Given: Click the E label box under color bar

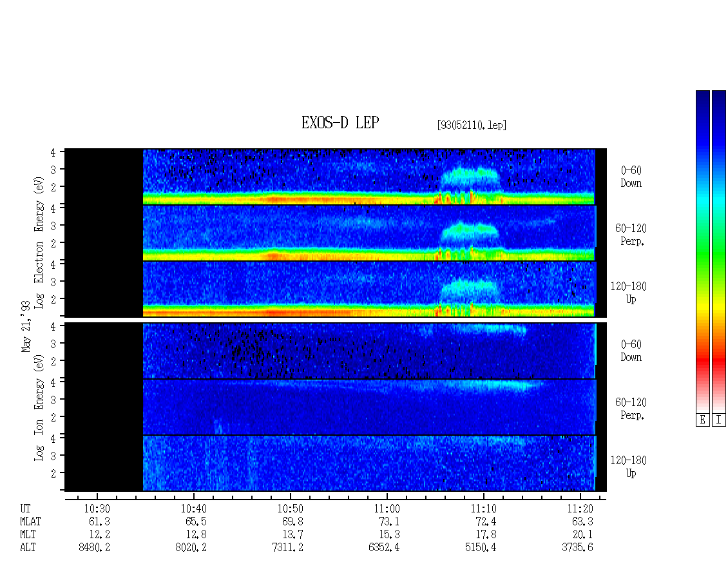Looking at the screenshot, I should click(702, 420).
